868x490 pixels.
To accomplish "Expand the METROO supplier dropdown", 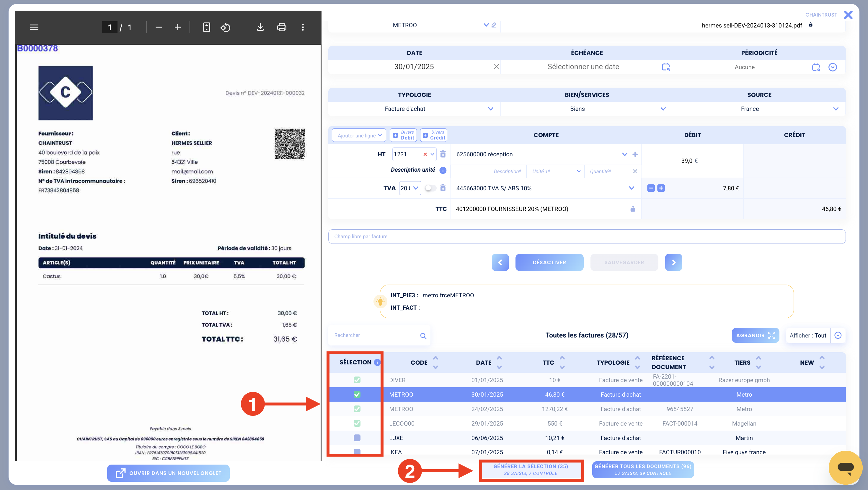I will point(486,25).
